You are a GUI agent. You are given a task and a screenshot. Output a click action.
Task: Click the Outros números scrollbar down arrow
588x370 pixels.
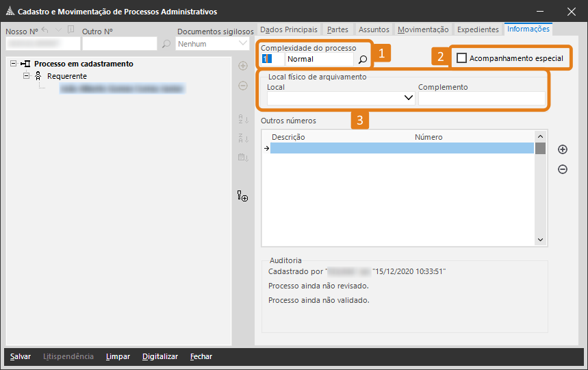540,240
